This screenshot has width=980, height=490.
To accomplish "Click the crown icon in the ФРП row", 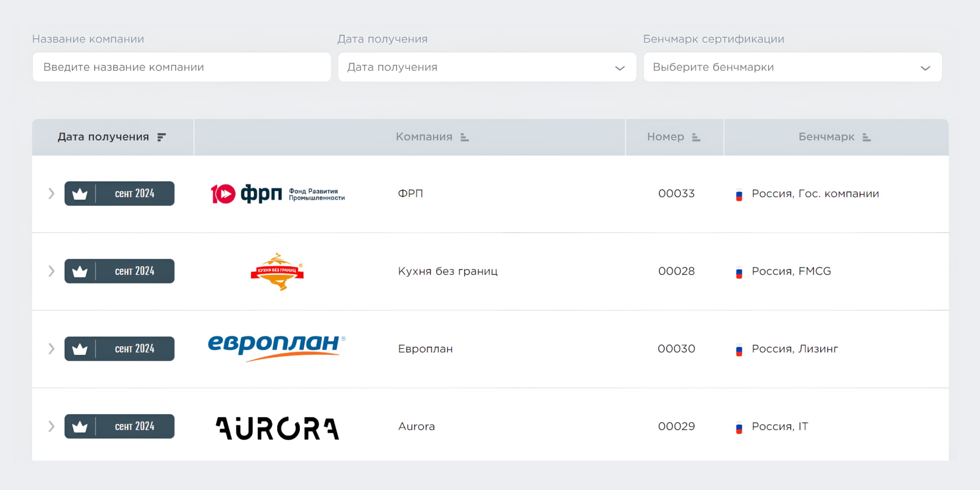I will [x=80, y=194].
